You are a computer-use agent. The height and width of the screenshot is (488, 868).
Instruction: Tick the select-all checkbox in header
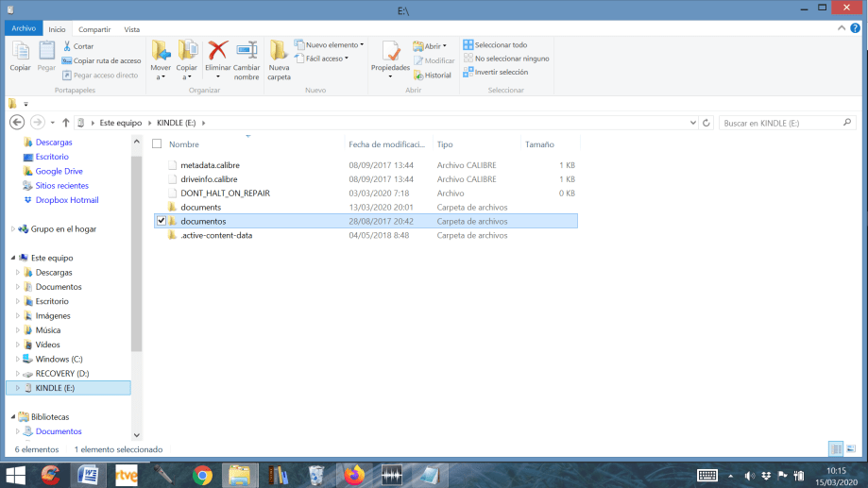click(157, 144)
